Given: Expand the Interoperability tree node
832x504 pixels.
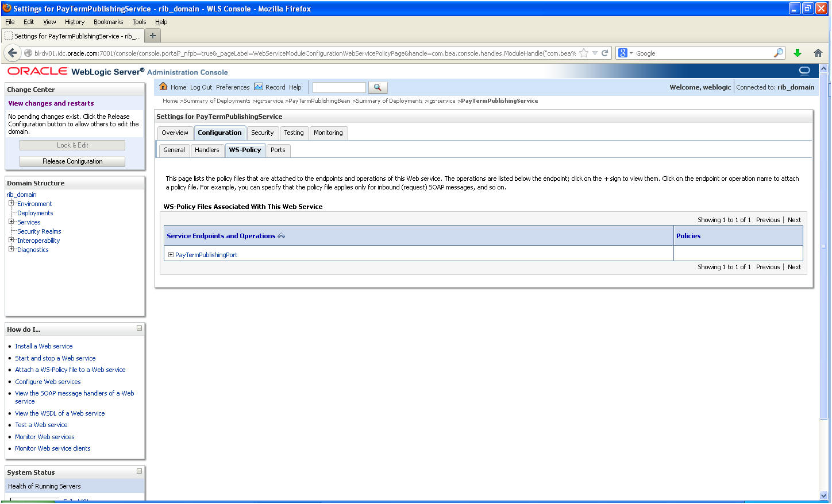Looking at the screenshot, I should tap(11, 240).
